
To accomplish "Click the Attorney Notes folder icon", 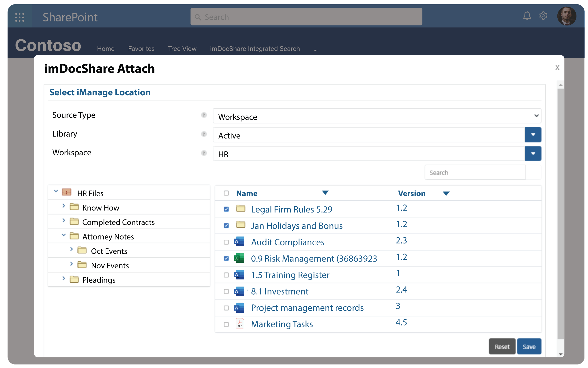I will coord(74,236).
